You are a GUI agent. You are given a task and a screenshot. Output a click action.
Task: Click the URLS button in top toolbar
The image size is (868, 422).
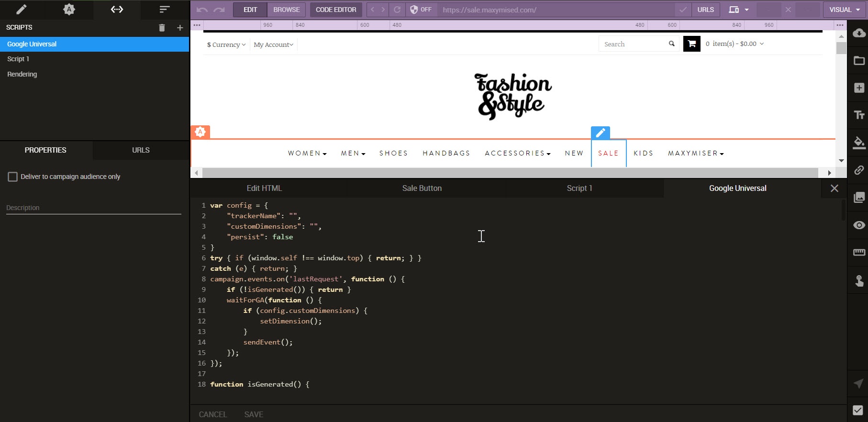(x=705, y=10)
